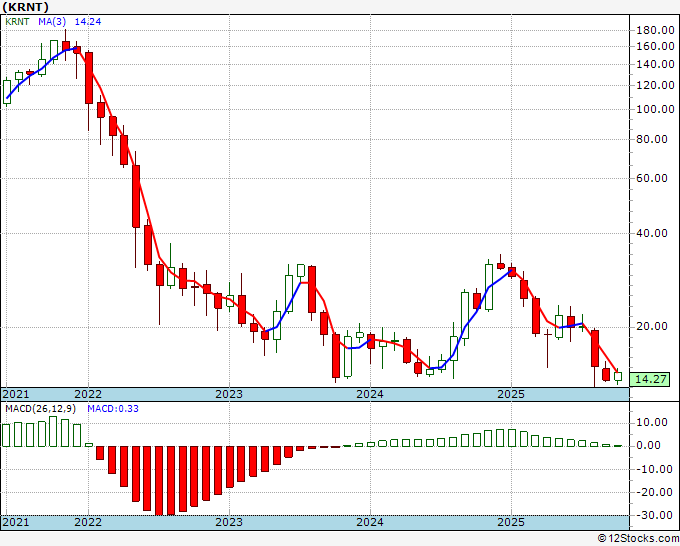
Task: Click the (KRNT) chart title
Action: click(26, 7)
